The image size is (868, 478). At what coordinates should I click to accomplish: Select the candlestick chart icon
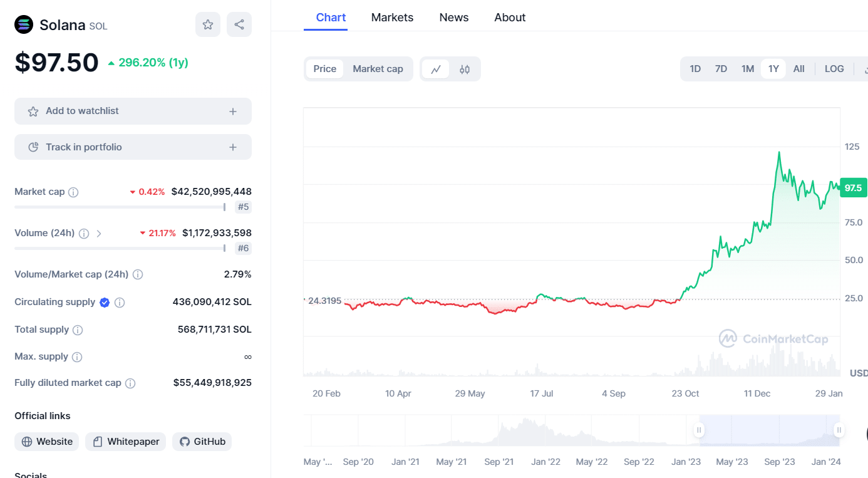tap(465, 69)
